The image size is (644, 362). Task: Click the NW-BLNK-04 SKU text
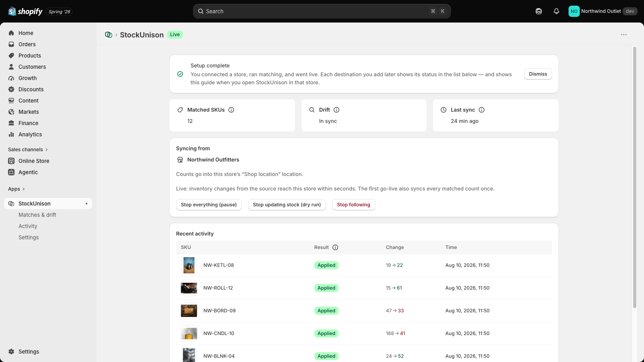(219, 356)
